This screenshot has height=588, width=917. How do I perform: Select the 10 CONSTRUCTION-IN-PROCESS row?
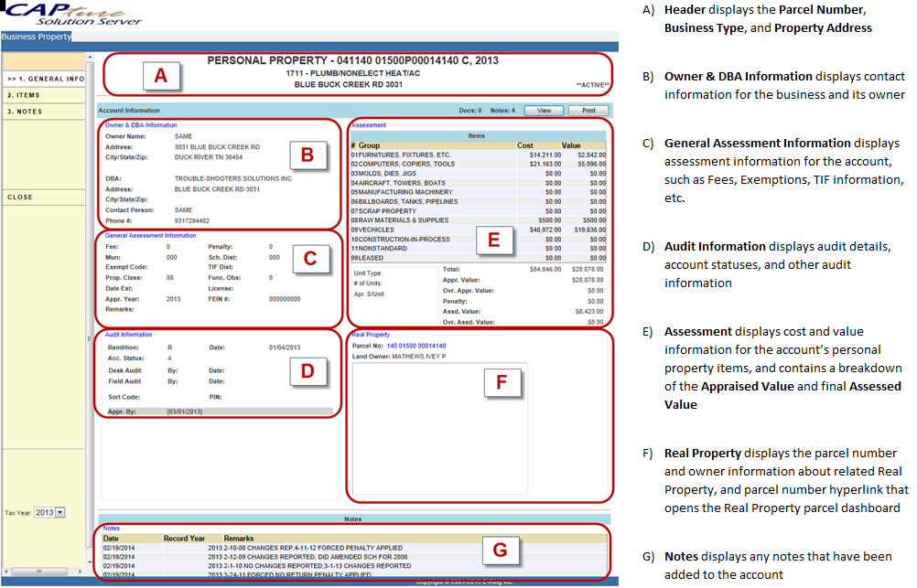coord(478,239)
